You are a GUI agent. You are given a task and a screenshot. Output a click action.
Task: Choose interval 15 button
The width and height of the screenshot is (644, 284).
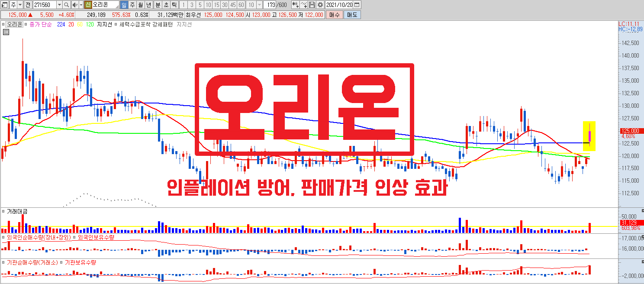pos(216,5)
